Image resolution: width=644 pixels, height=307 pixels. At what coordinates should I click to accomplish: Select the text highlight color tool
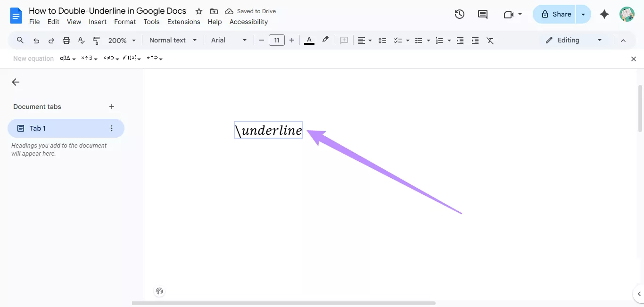coord(325,40)
